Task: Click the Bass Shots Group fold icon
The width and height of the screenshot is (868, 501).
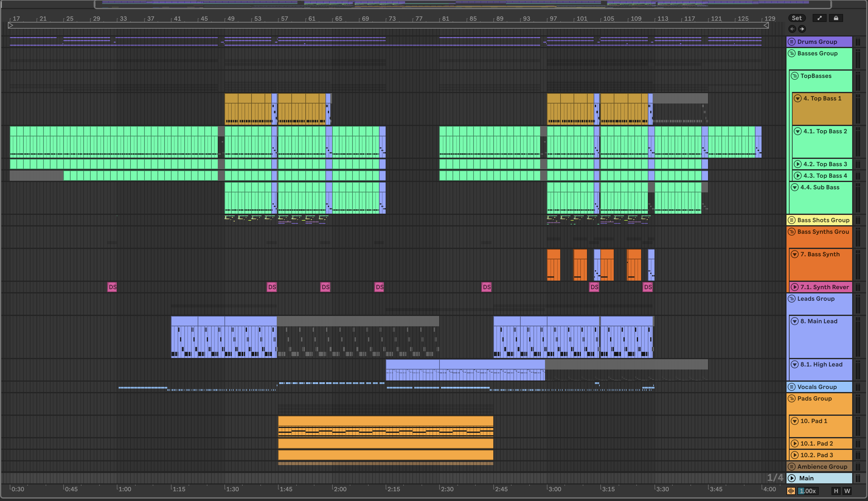Action: pos(792,220)
